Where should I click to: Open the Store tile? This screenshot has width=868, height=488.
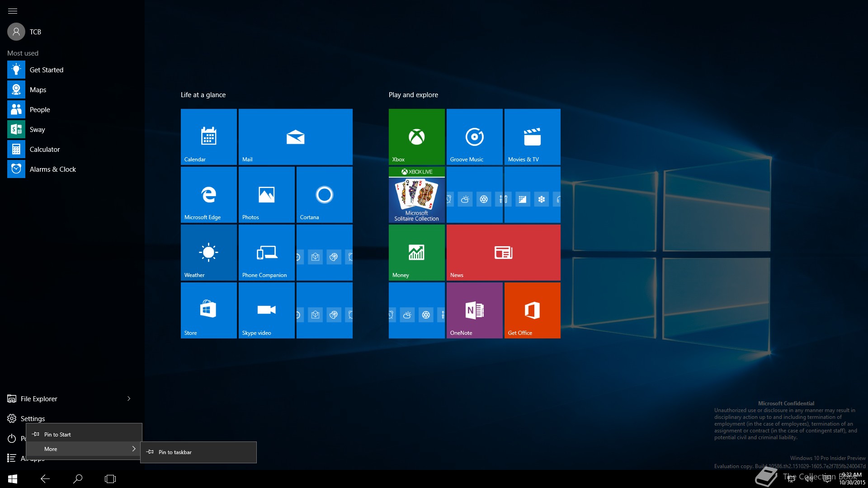click(208, 310)
